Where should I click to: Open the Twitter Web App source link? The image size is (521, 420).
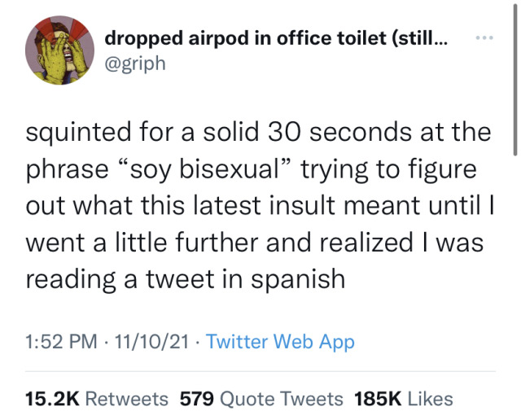coord(281,342)
